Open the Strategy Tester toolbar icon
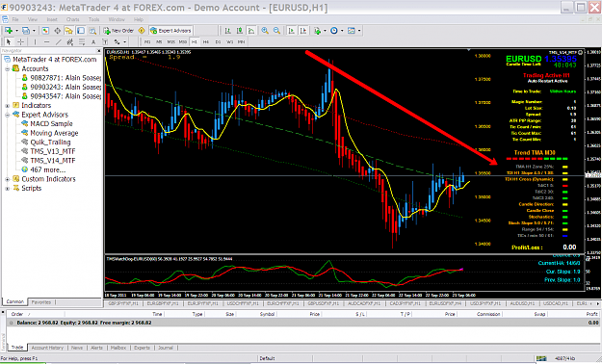 point(92,31)
